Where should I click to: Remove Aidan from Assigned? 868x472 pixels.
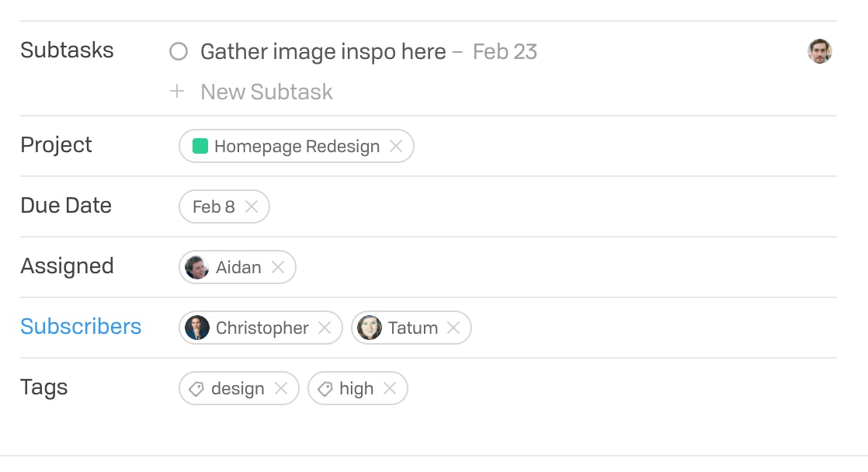tap(278, 267)
